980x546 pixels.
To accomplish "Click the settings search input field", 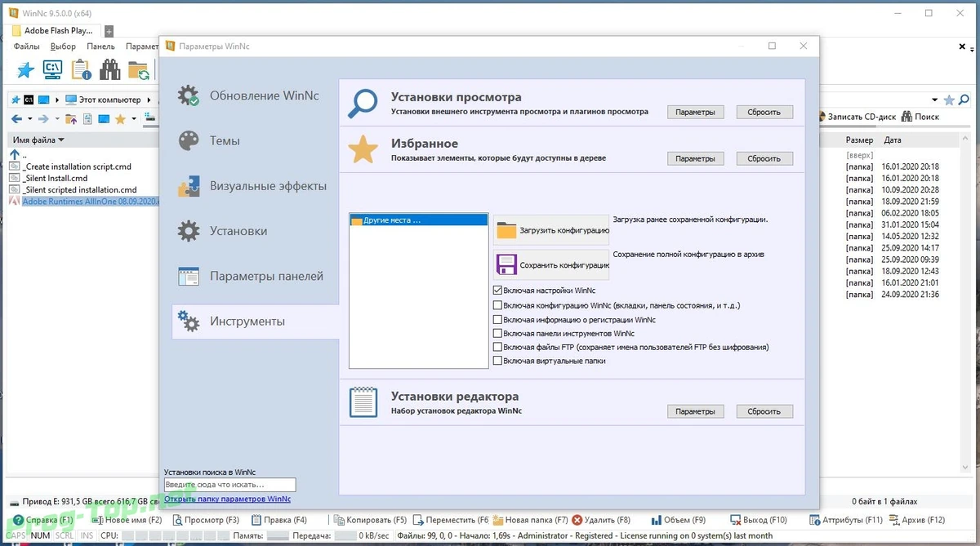I will tap(230, 485).
